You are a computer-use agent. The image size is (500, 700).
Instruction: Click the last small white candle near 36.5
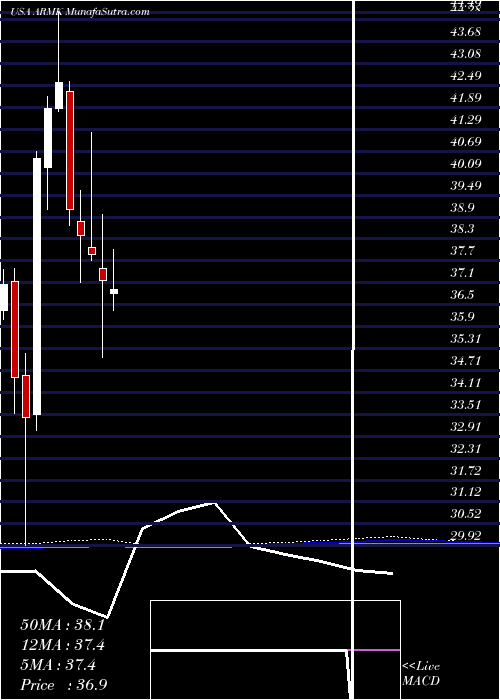coord(114,292)
